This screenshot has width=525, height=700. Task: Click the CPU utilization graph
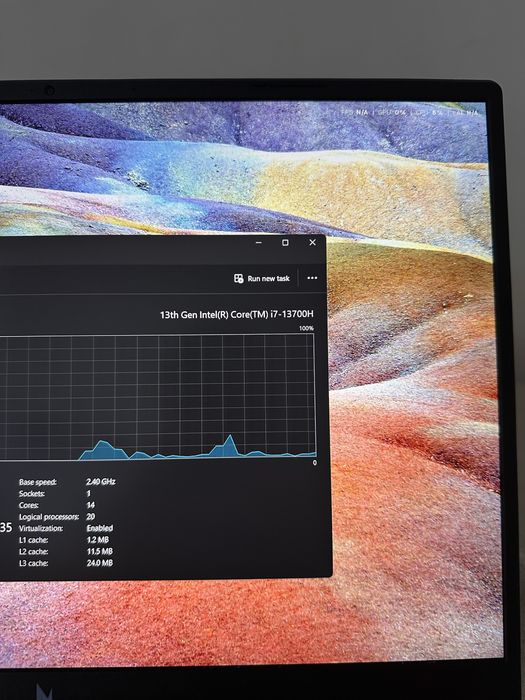point(158,397)
